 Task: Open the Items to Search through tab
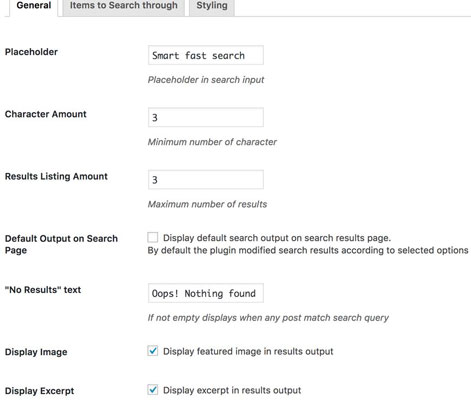124,7
